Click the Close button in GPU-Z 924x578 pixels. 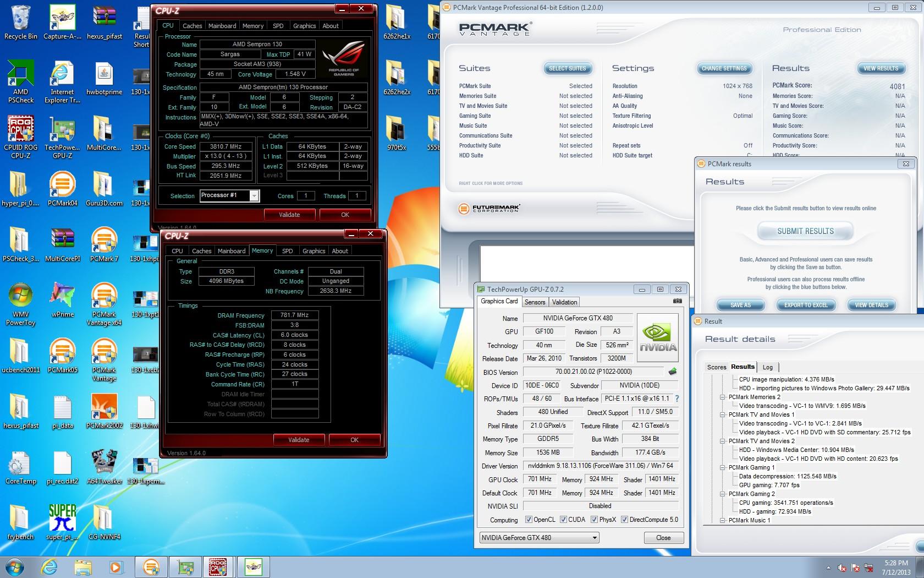(663, 538)
